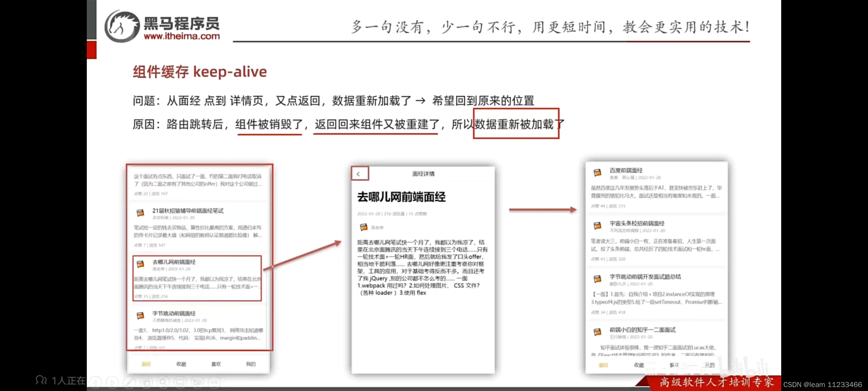Select the pen annotation tool
Image resolution: width=868 pixels, height=391 pixels.
pos(129,382)
